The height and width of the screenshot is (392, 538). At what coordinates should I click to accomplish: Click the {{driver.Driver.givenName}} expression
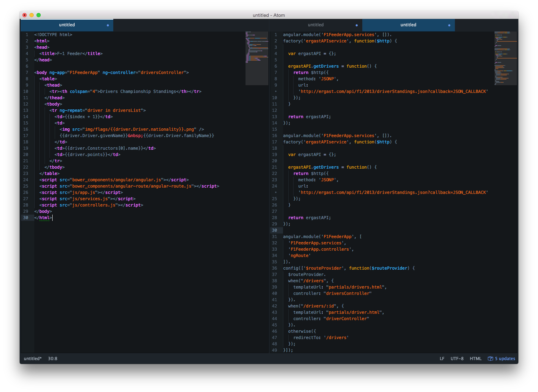(x=94, y=136)
